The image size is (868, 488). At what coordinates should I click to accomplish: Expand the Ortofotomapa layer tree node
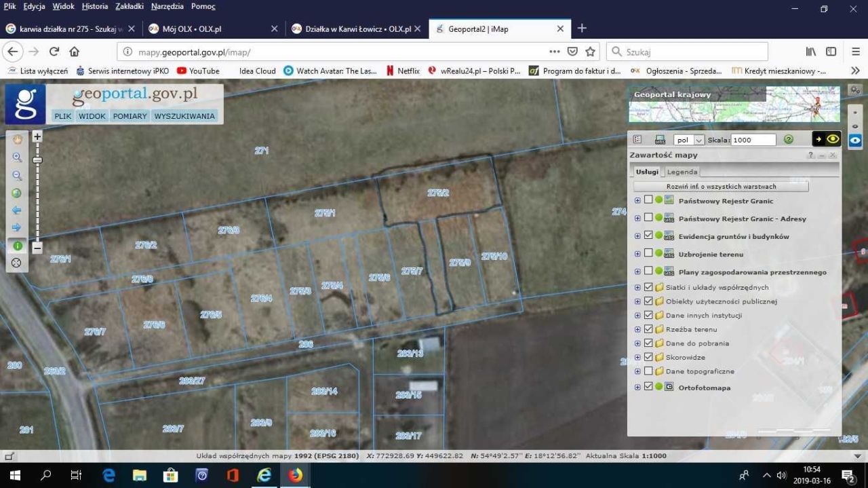[637, 387]
